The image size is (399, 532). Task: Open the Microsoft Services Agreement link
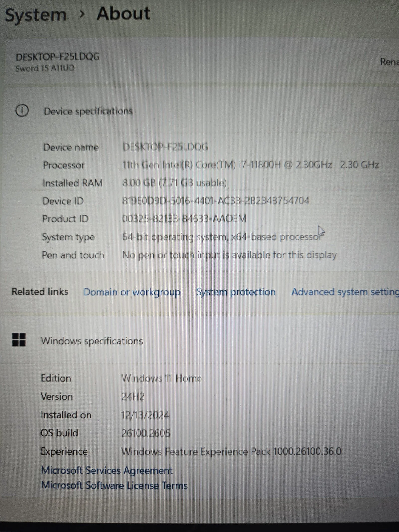107,470
